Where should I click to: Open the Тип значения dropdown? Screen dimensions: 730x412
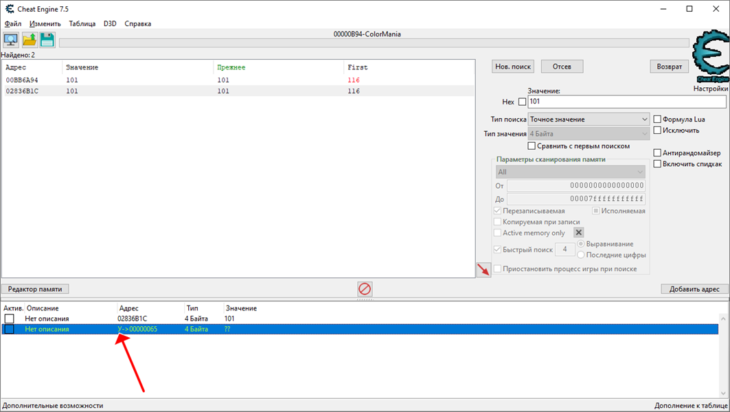[x=588, y=134]
